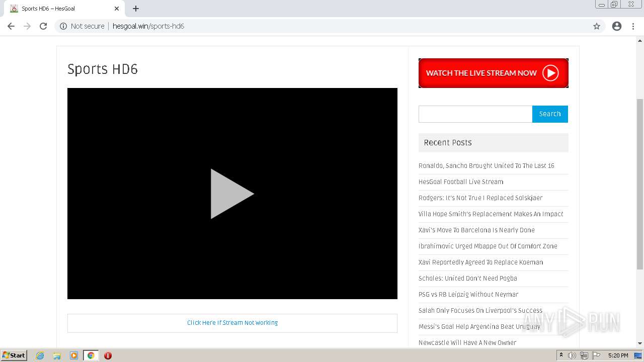This screenshot has height=362, width=644.
Task: Select the Sports HD6 – HesGoal tab
Action: 64,9
